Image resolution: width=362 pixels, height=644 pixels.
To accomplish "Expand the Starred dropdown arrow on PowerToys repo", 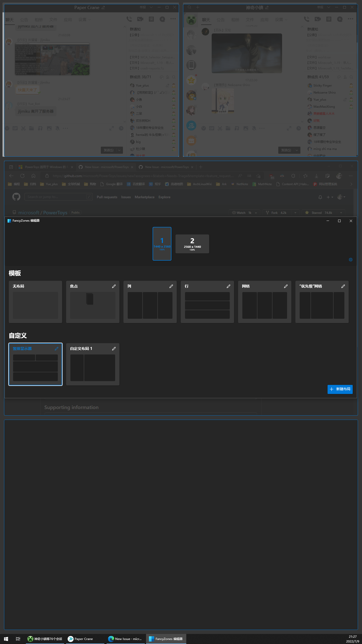I will click(341, 213).
